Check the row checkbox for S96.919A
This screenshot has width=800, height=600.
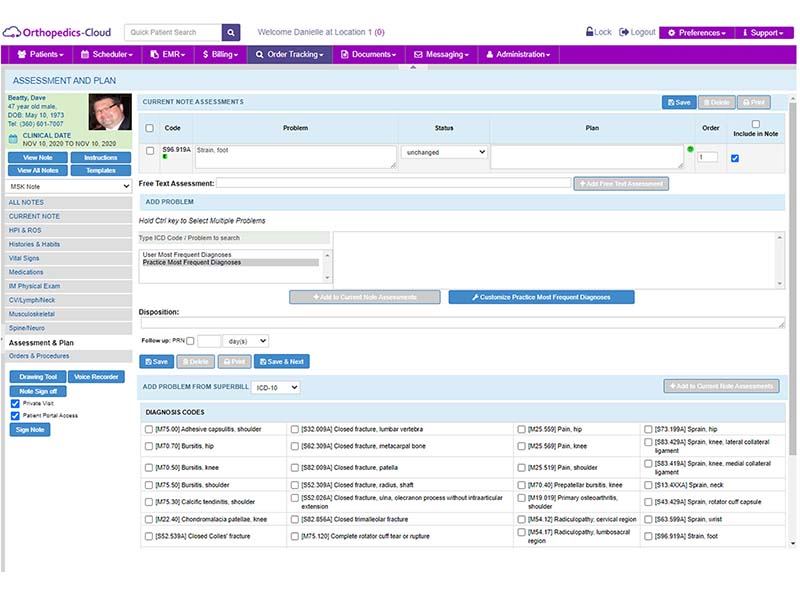click(149, 151)
